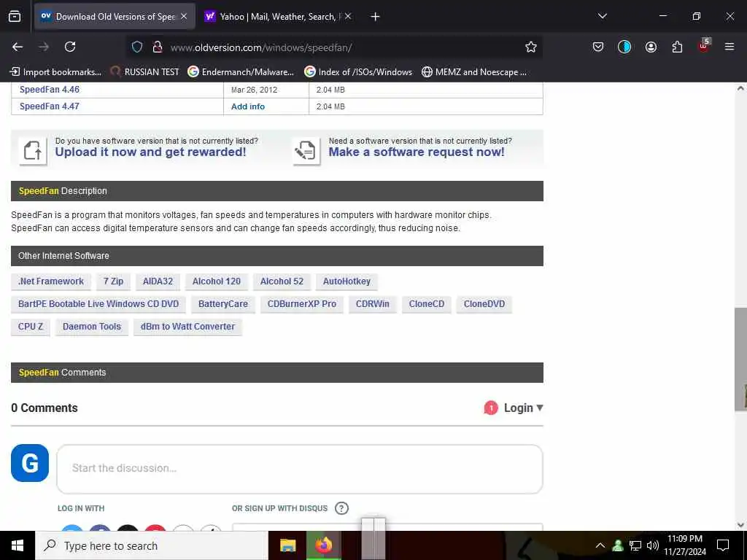747x560 pixels.
Task: Open the Windows Start button
Action: click(18, 545)
